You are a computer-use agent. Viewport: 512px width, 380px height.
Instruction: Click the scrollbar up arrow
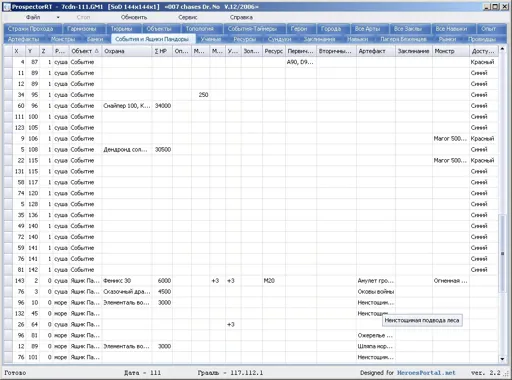502,49
